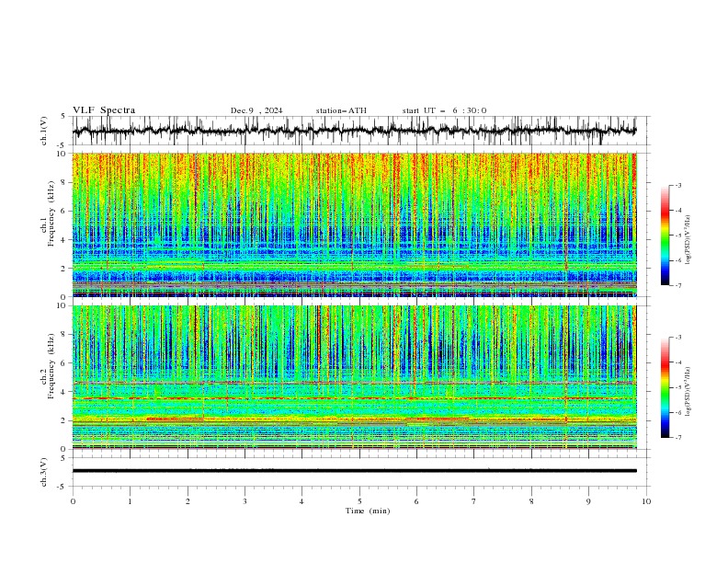Click the ch.1 colorbar "-7" tick label
This screenshot has height=563, width=728.
pos(678,285)
